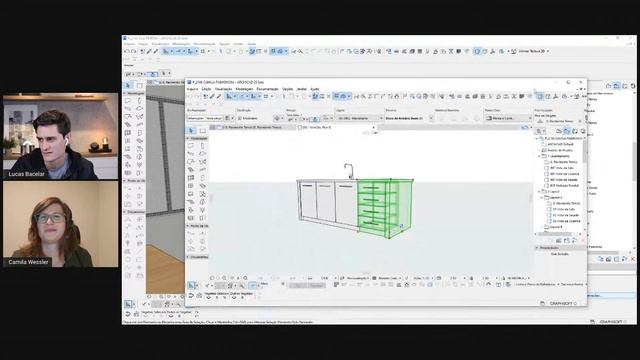640x360 pixels.
Task: Collapse the 1 Levantamento folder in navigator
Action: (x=539, y=156)
